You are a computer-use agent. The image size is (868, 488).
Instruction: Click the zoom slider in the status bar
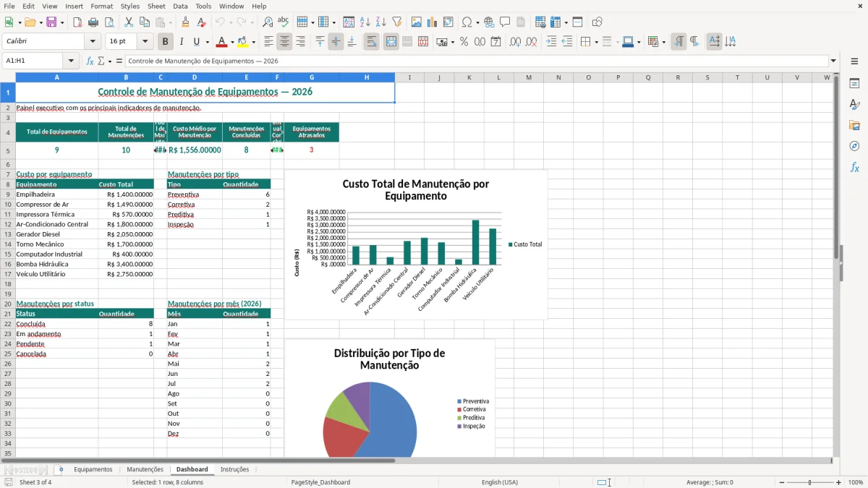pos(810,482)
